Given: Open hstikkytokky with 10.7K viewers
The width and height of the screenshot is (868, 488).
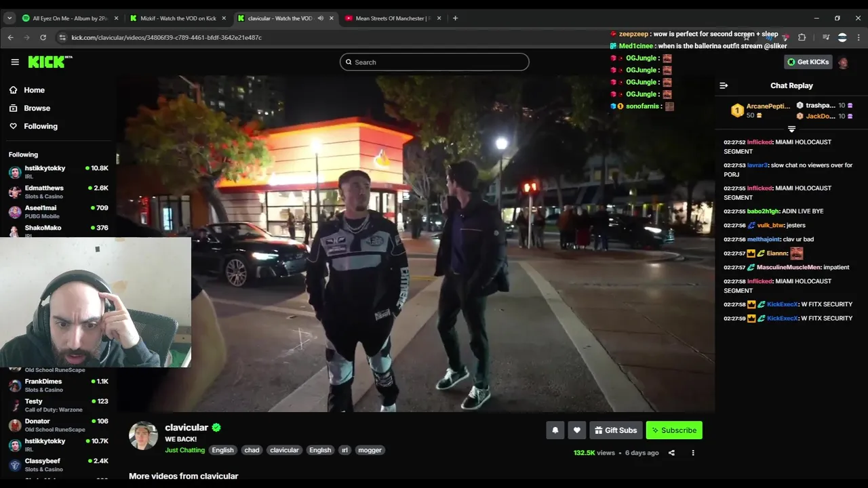Looking at the screenshot, I should coord(58,445).
